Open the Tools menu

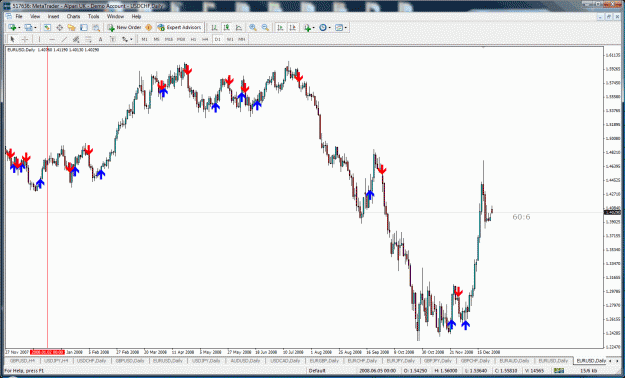click(94, 16)
